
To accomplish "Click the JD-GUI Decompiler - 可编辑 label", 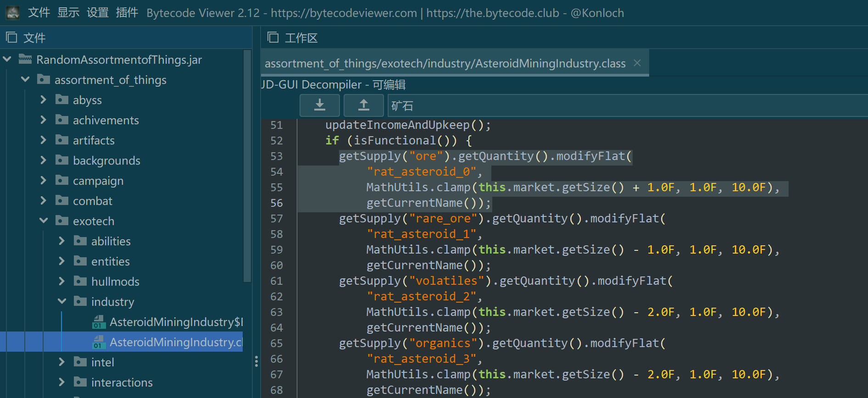I will (x=334, y=85).
